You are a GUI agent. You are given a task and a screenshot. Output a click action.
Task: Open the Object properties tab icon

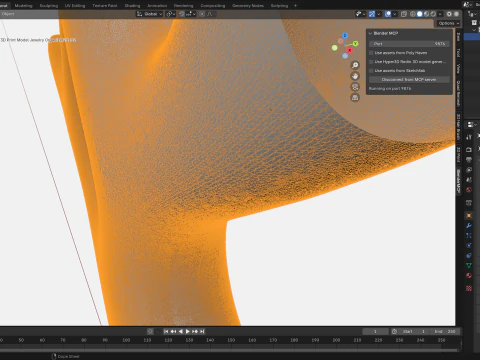point(469,216)
